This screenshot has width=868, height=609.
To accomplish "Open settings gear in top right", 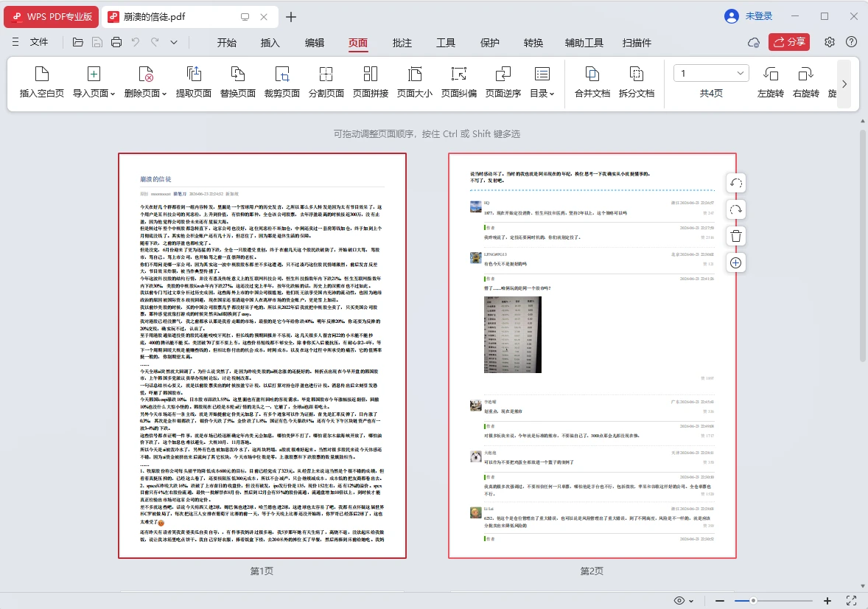I will (829, 42).
